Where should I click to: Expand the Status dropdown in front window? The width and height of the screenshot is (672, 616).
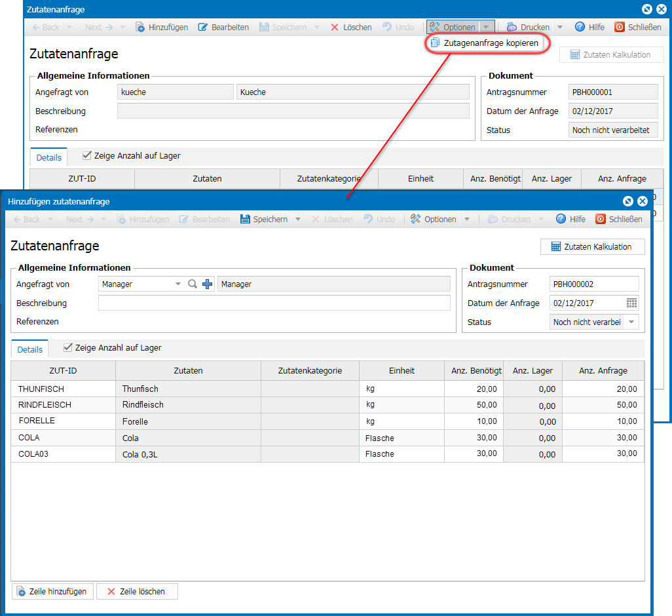[x=631, y=322]
